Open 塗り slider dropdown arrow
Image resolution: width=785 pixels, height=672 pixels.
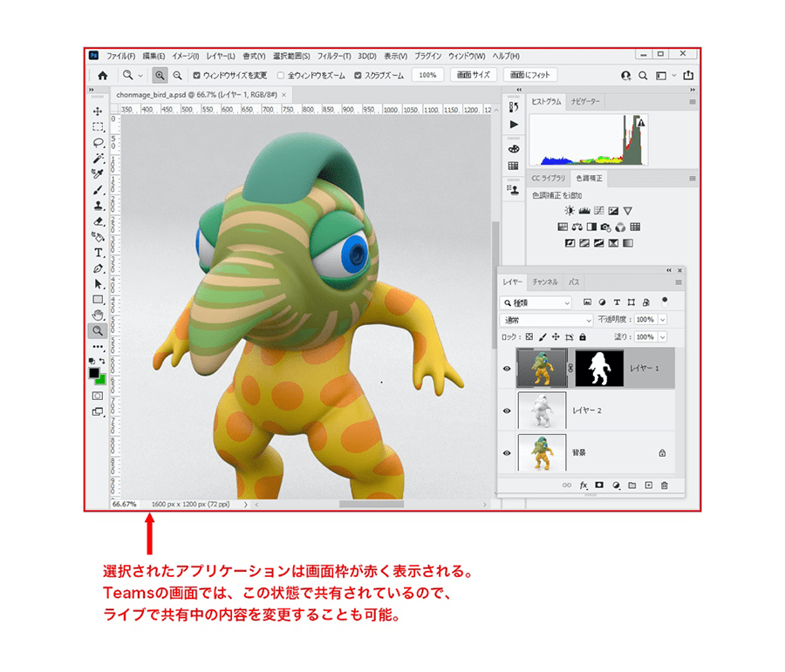point(662,337)
